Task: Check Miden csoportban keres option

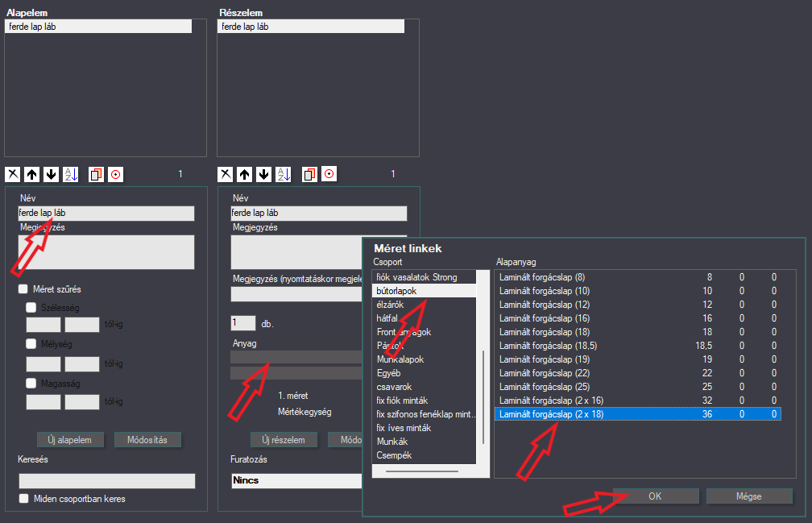Action: (24, 498)
